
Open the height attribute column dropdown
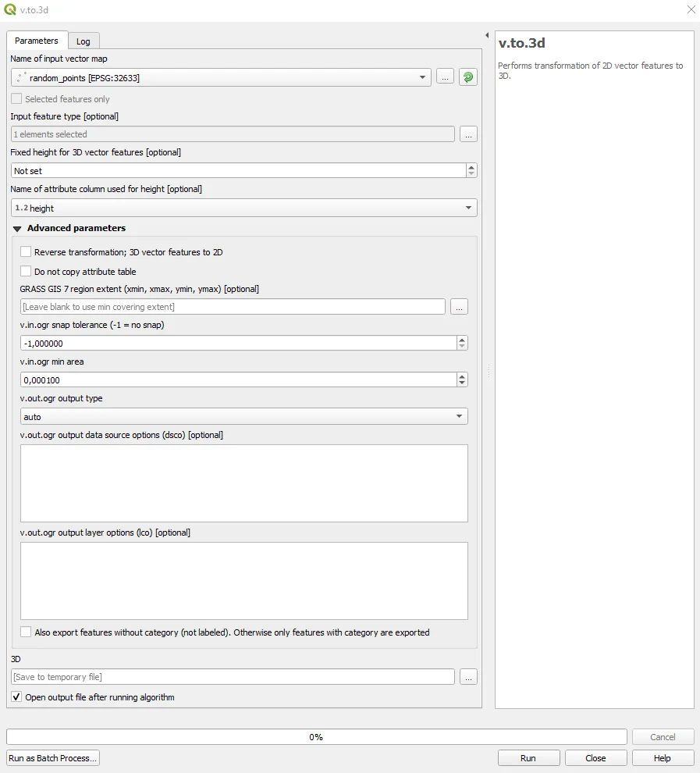[x=243, y=208]
